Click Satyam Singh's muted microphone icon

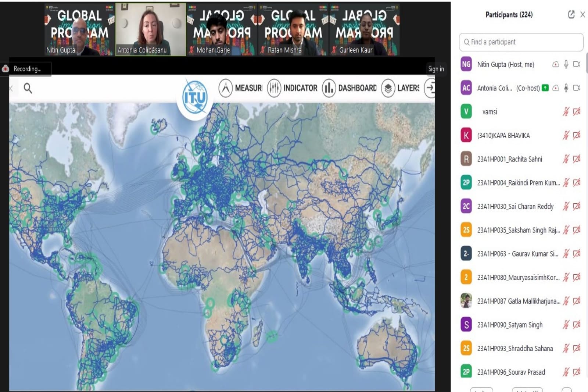tap(566, 325)
